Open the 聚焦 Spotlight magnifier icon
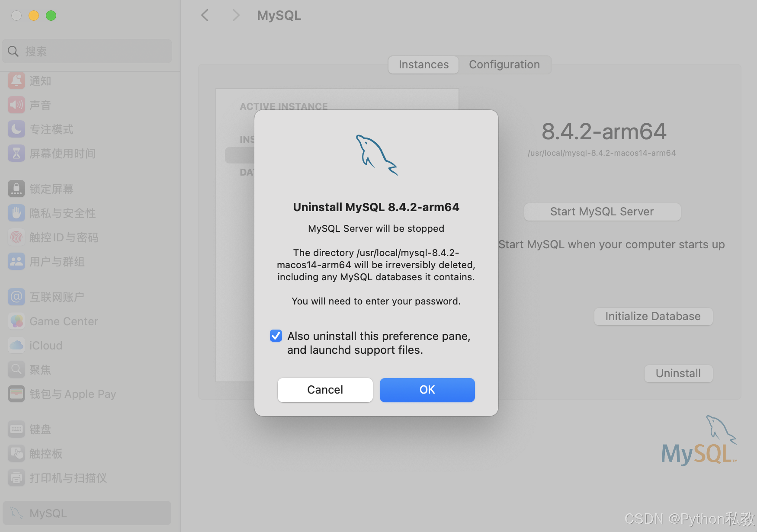 point(16,370)
